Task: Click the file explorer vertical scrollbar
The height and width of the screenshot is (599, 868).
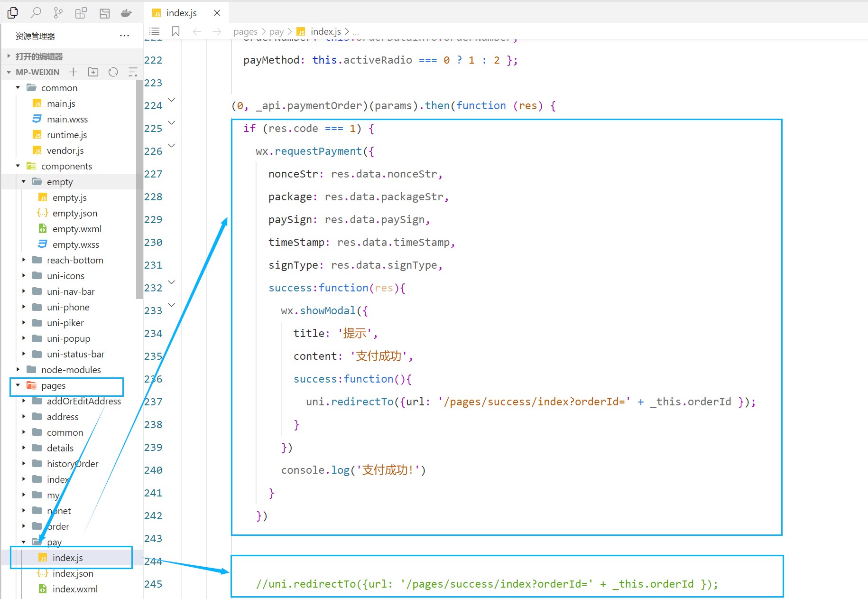Action: (139, 190)
